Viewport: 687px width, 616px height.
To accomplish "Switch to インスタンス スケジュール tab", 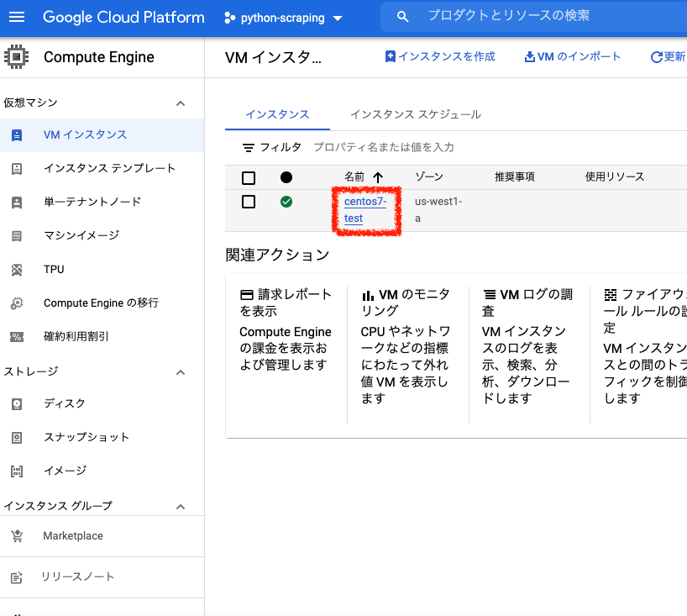I will click(416, 114).
